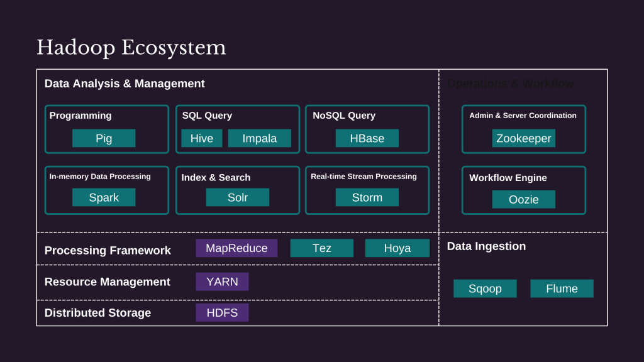
Task: Select the HBase box under NoSQL Query
Action: (x=367, y=138)
